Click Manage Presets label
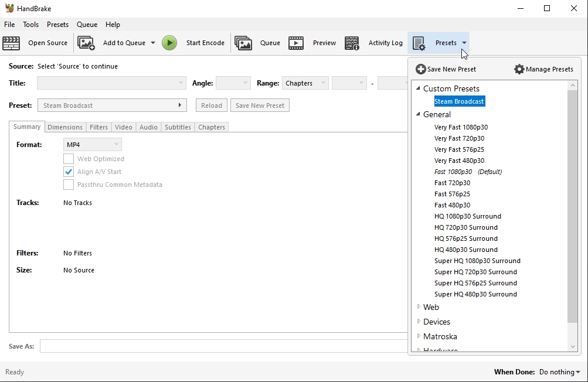The image size is (588, 382). pyautogui.click(x=549, y=69)
